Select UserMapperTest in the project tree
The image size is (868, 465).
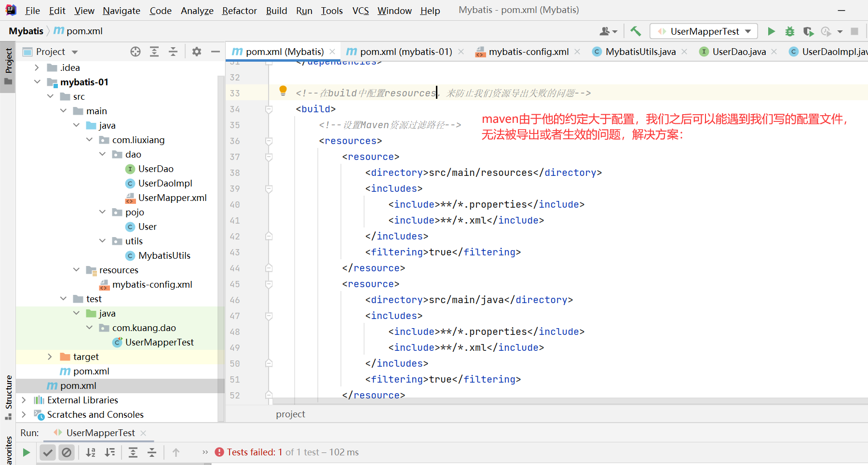[153, 342]
